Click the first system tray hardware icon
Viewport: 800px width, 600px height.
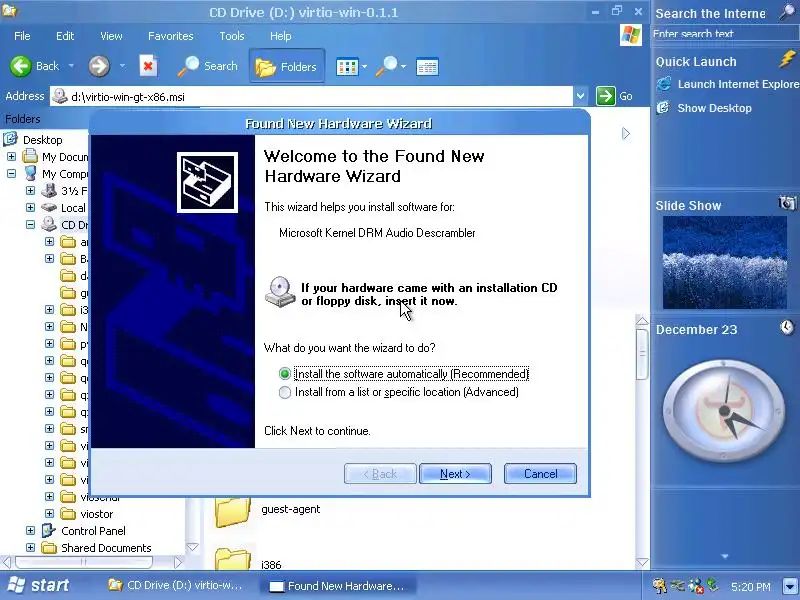[x=659, y=586]
